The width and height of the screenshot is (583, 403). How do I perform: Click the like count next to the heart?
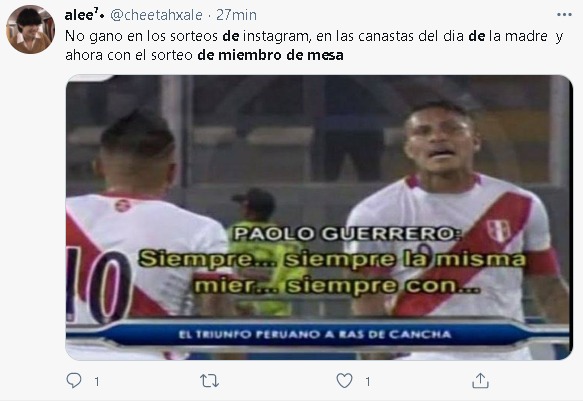click(x=367, y=381)
